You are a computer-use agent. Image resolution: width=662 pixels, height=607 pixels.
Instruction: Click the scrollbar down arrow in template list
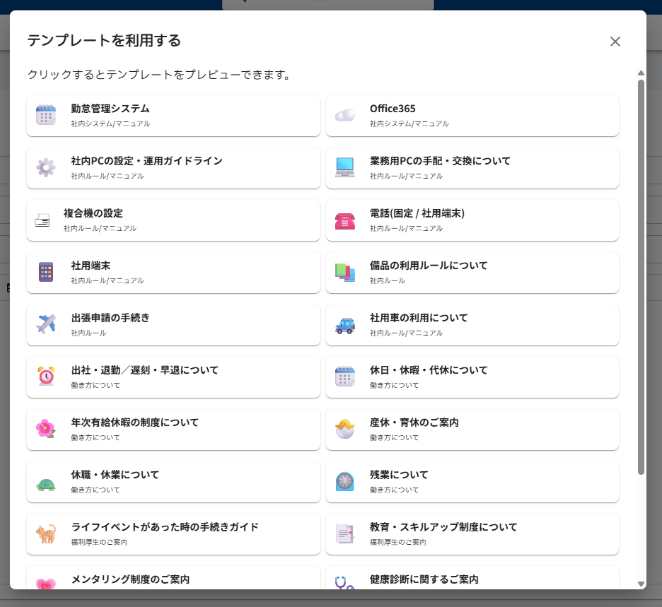[641, 584]
